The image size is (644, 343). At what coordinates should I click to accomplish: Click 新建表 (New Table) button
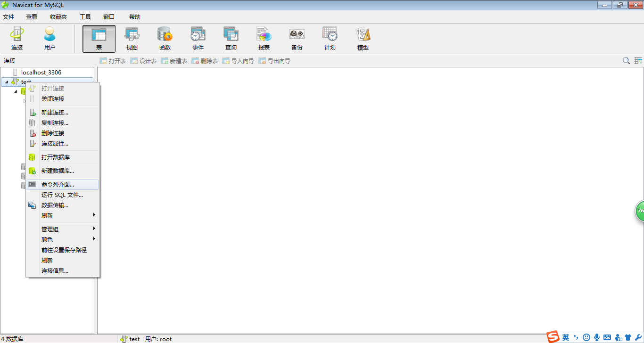(174, 61)
